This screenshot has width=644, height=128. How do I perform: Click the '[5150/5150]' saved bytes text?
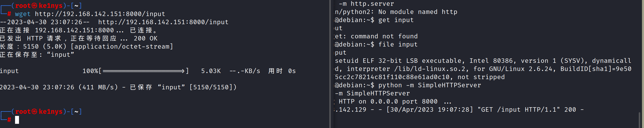tap(213, 87)
